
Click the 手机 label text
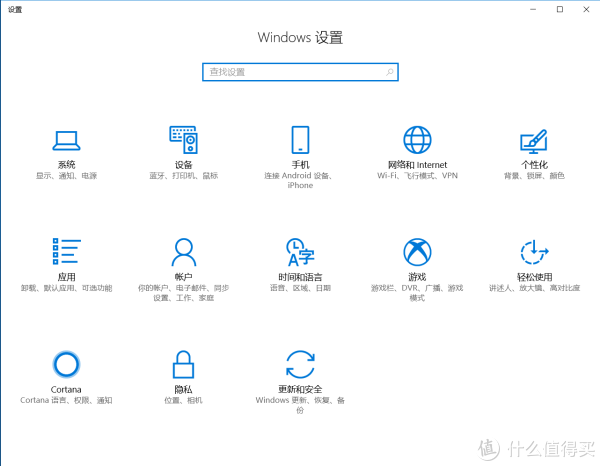click(300, 165)
